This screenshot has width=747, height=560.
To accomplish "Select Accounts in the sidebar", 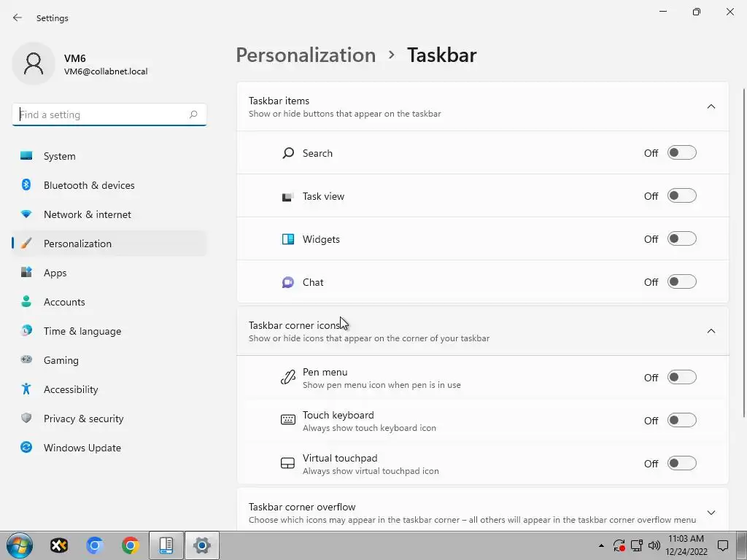I will pyautogui.click(x=109, y=301).
